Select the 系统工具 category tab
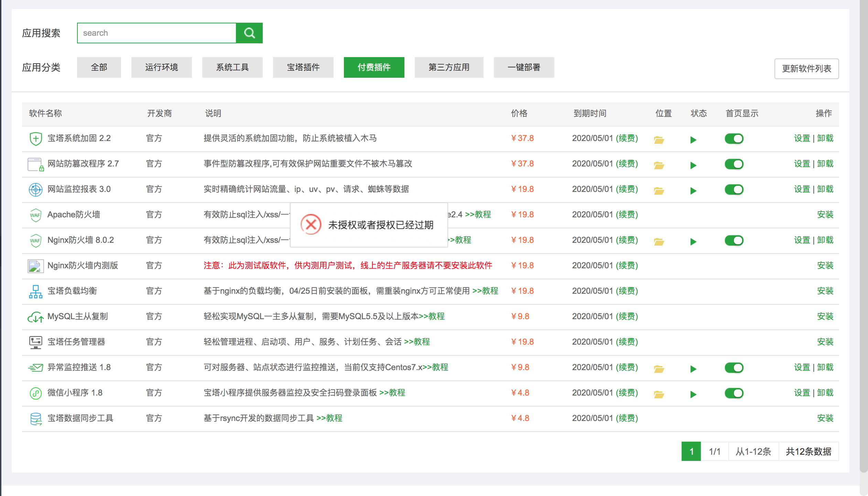 tap(232, 67)
